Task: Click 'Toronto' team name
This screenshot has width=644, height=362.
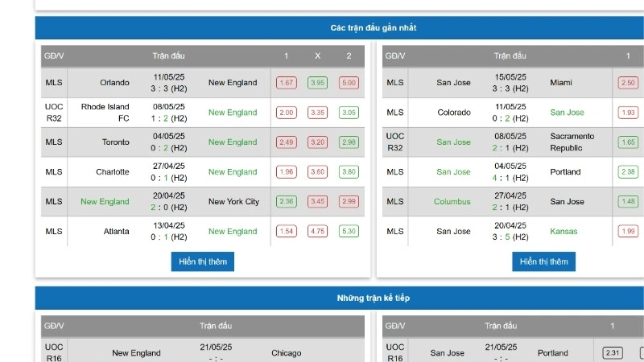Action: tap(115, 142)
